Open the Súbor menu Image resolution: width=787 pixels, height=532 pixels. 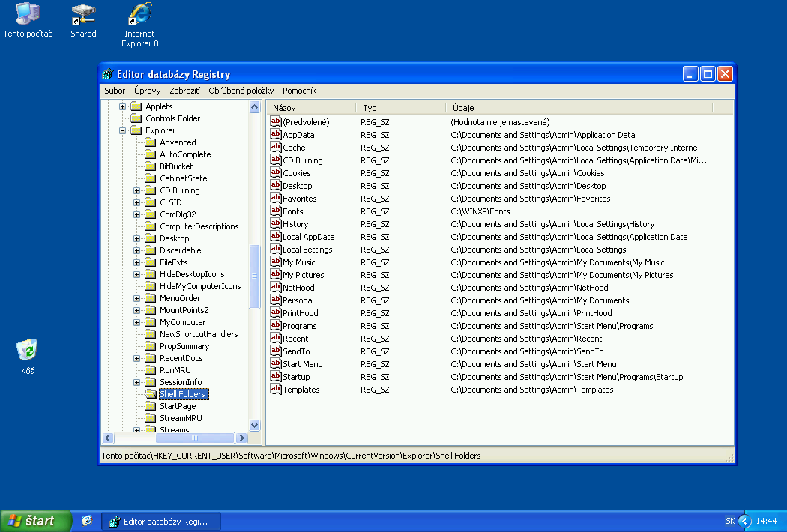click(115, 91)
